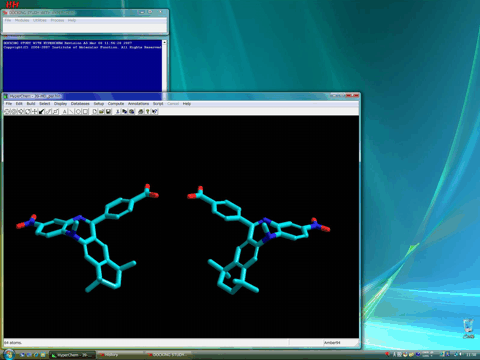Click the New file toolbar icon

click(94, 111)
